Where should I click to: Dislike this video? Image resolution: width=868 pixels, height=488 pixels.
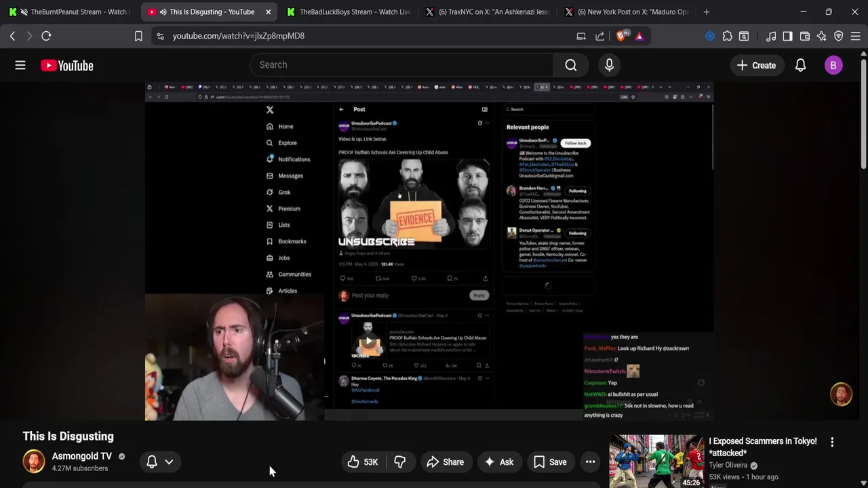(x=400, y=462)
